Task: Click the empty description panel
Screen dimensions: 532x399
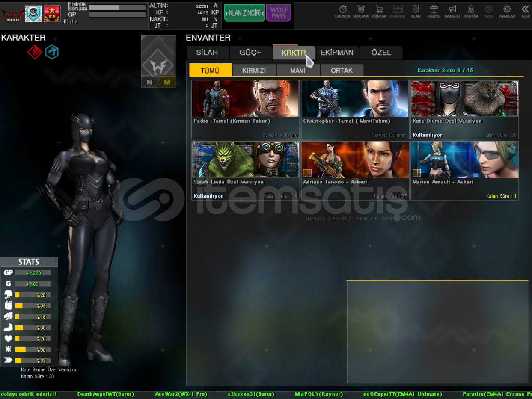Action: pyautogui.click(x=437, y=332)
